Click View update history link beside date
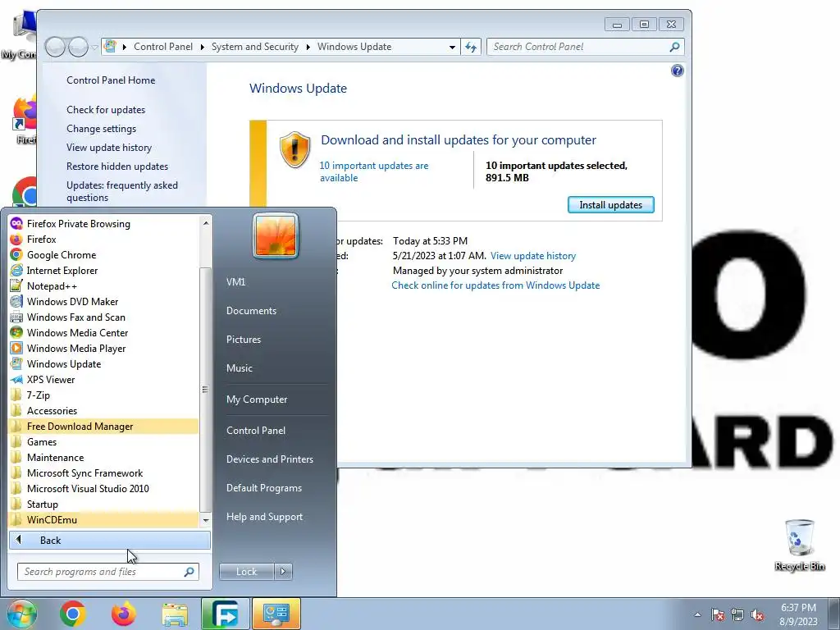Image resolution: width=840 pixels, height=630 pixels. click(533, 256)
